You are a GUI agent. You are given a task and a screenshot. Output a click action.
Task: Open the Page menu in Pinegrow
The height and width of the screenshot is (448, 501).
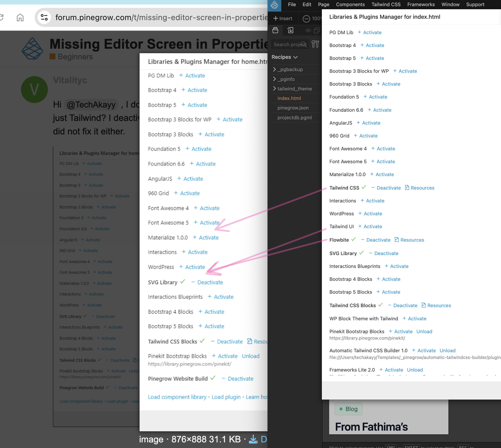tap(324, 4)
